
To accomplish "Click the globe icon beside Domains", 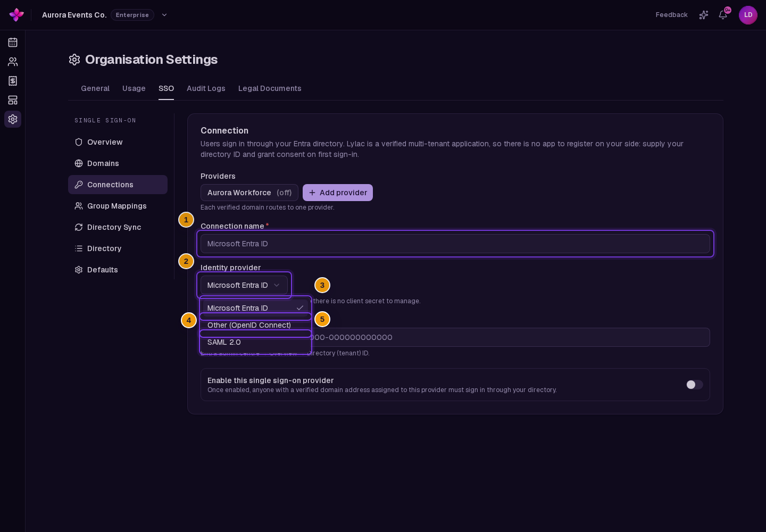I will click(x=79, y=163).
